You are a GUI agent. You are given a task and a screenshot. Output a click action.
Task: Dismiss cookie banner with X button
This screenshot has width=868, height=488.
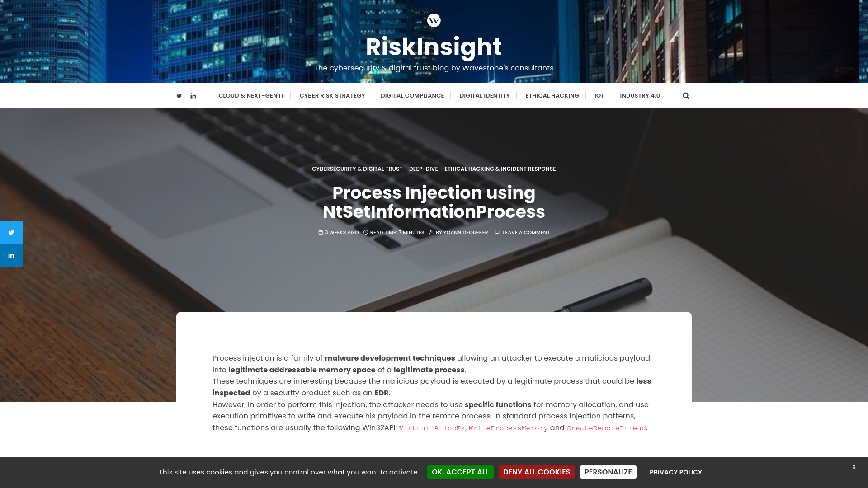[x=854, y=467]
